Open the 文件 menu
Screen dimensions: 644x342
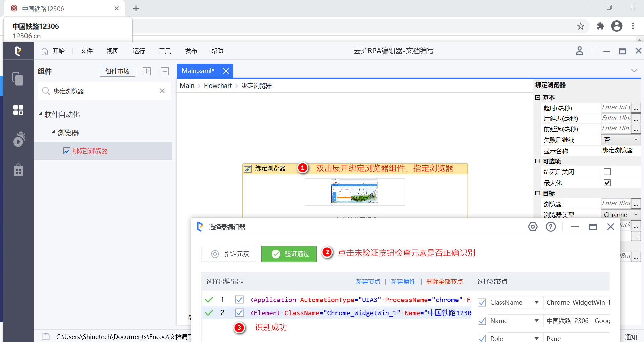pos(87,51)
